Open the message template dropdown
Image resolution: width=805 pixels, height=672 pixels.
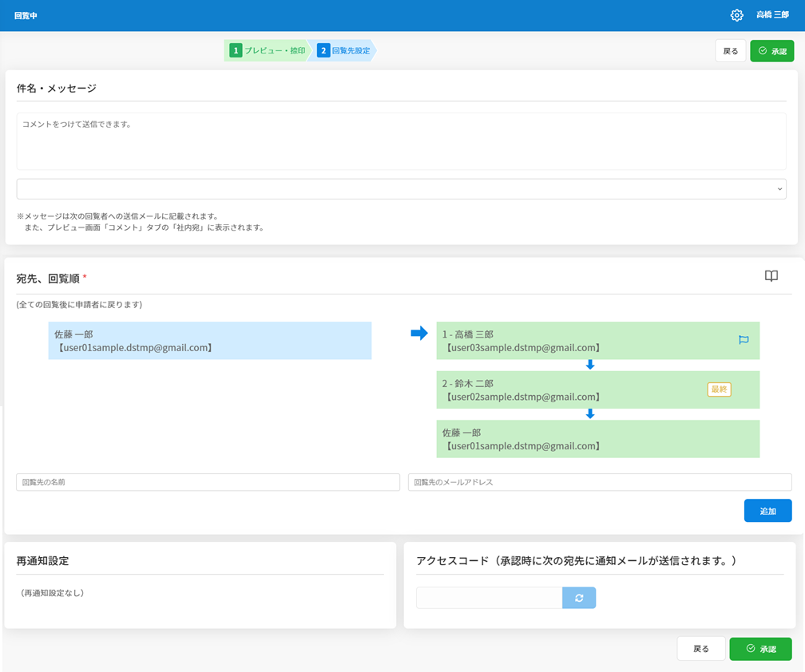[401, 189]
